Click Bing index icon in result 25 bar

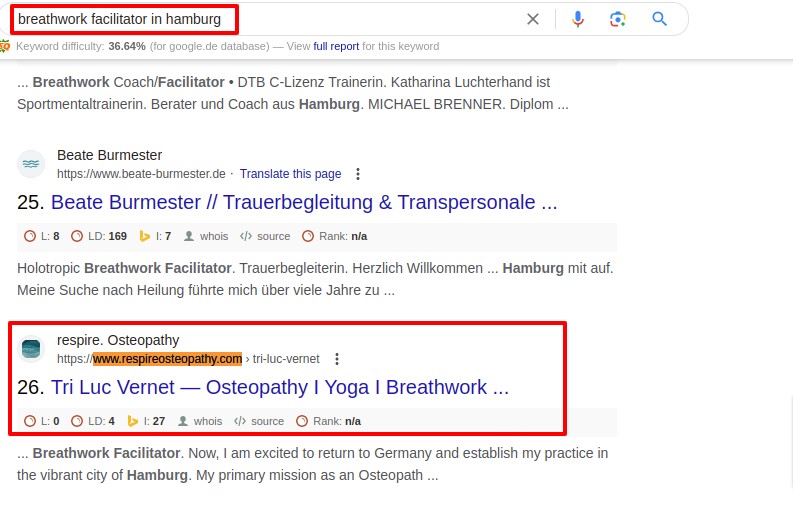click(145, 236)
